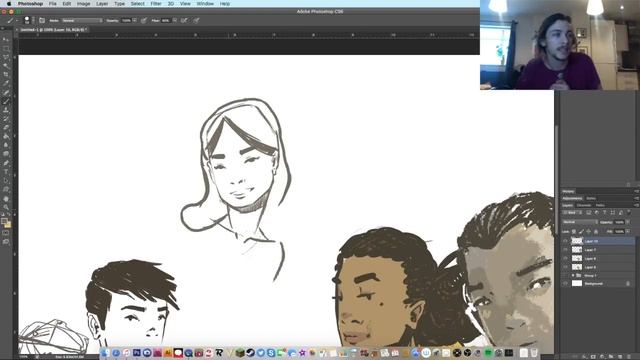Screen dimensions: 640x360
Task: Select the Background layer row
Action: (598, 283)
